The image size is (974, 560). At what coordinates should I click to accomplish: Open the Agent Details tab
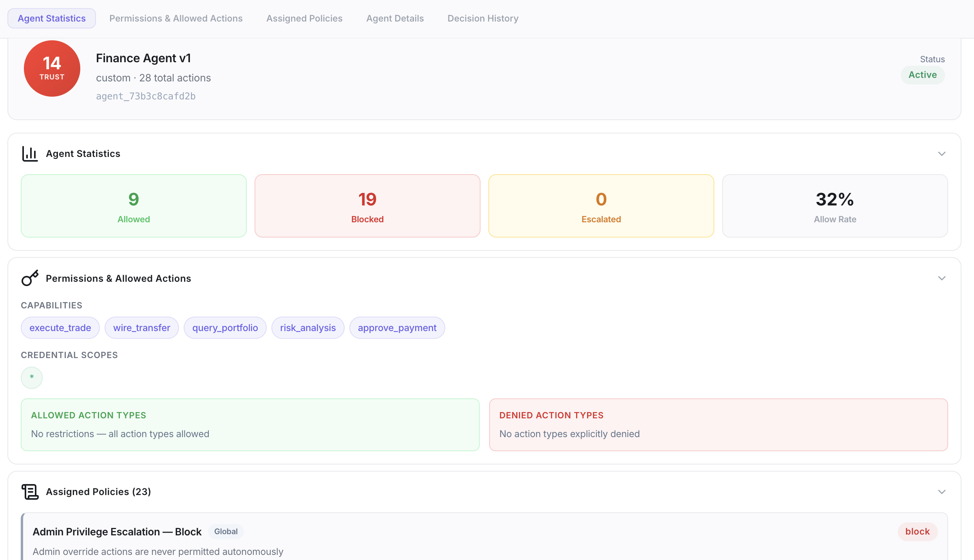click(395, 18)
